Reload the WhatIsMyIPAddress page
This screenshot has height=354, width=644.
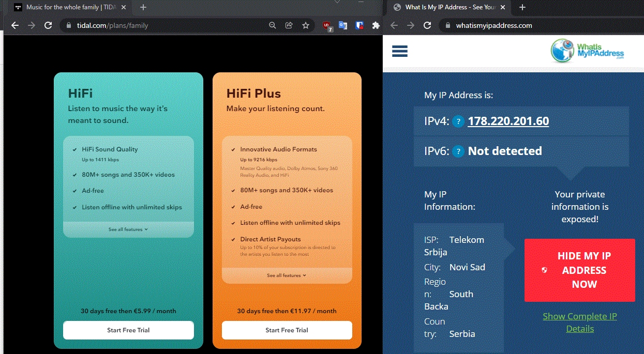coord(427,25)
